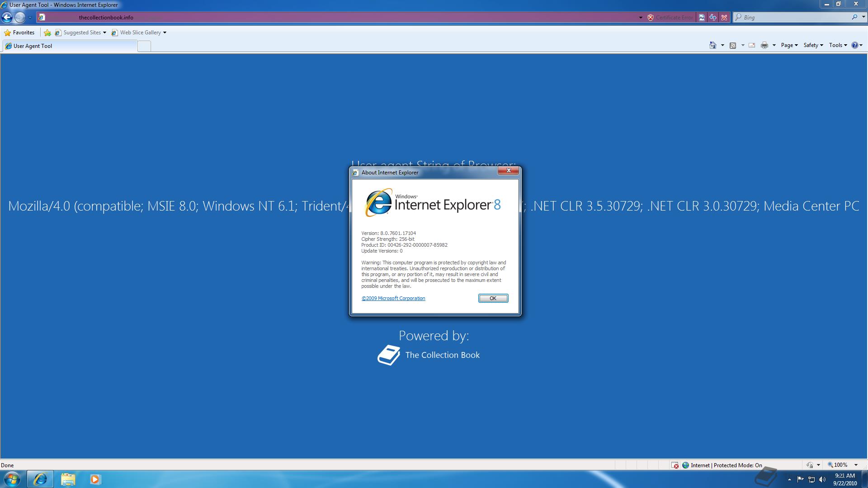The height and width of the screenshot is (488, 868).
Task: Click the Done status text
Action: point(7,465)
